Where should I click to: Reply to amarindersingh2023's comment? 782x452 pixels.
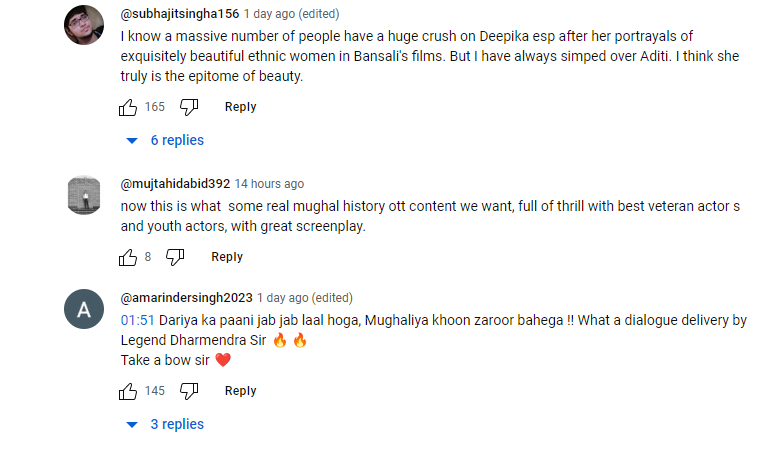click(240, 391)
